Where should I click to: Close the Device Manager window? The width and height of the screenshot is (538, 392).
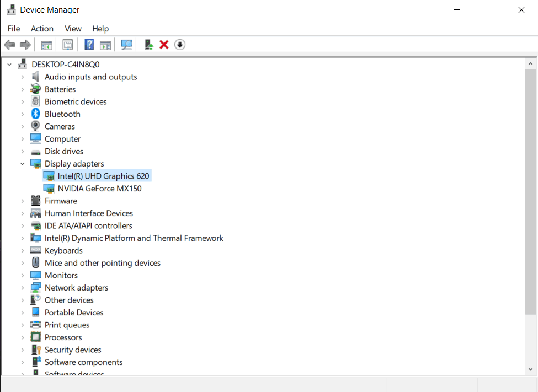click(x=521, y=10)
